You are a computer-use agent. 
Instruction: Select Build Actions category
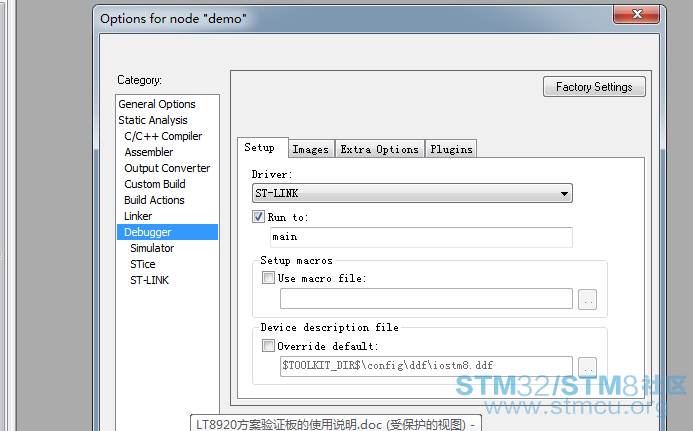click(154, 200)
